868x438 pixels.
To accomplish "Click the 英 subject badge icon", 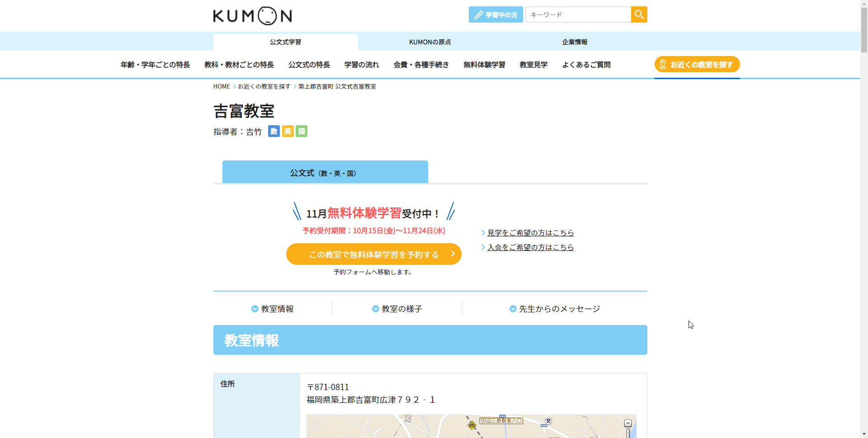I will click(288, 131).
